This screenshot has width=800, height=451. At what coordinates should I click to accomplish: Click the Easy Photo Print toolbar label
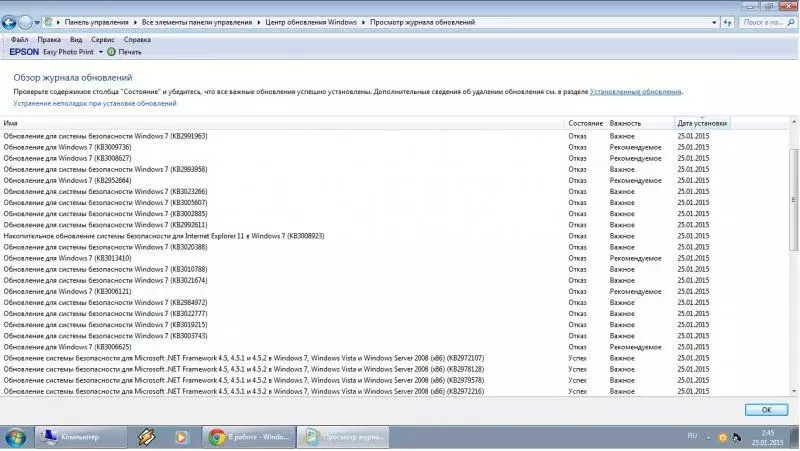pos(68,52)
